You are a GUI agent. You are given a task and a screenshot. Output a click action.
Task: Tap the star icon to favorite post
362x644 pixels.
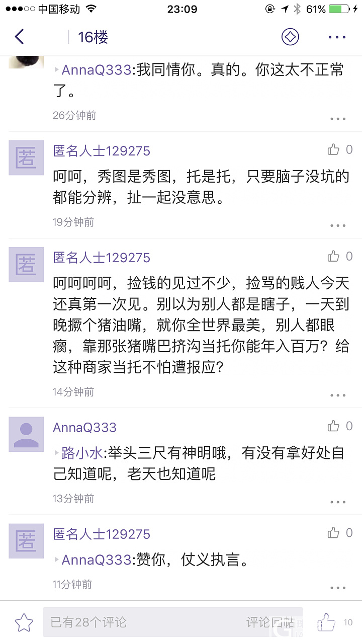[x=24, y=623]
